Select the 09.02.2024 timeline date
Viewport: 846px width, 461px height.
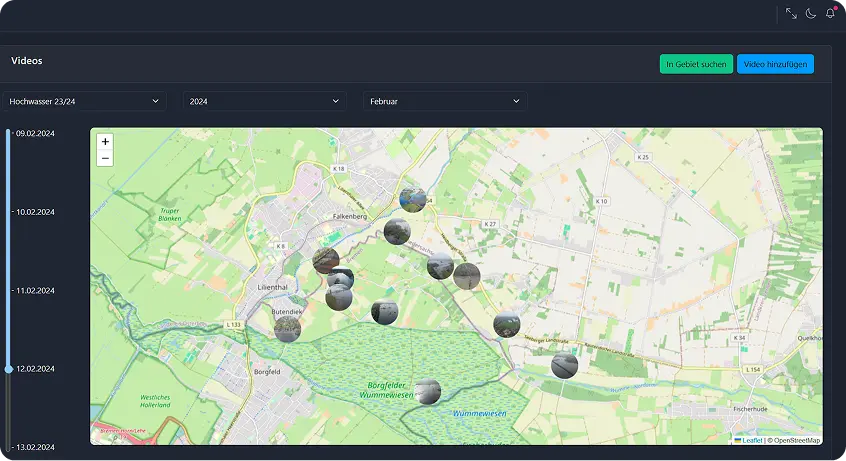pos(35,133)
